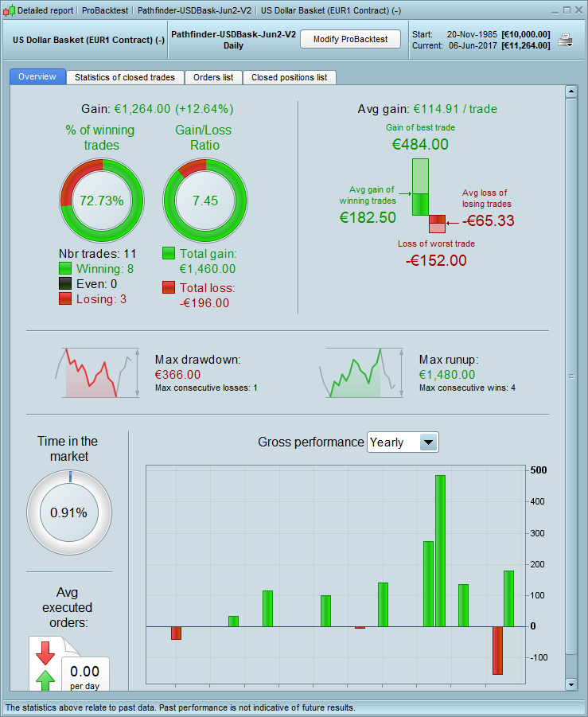Viewport: 588px width, 717px height.
Task: Click Max consecutive wins: 4 text
Action: pyautogui.click(x=467, y=388)
